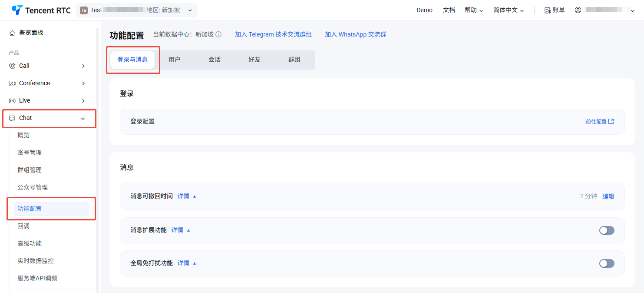Image resolution: width=644 pixels, height=293 pixels.
Task: Click 加入 Telegram 技术交流群组 link
Action: point(273,34)
